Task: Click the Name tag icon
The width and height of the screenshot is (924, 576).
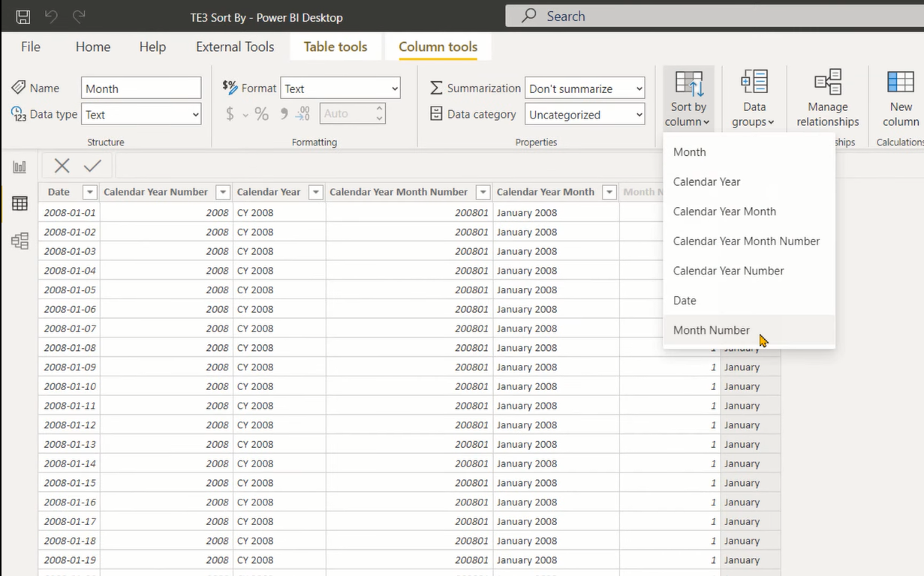Action: (x=19, y=88)
